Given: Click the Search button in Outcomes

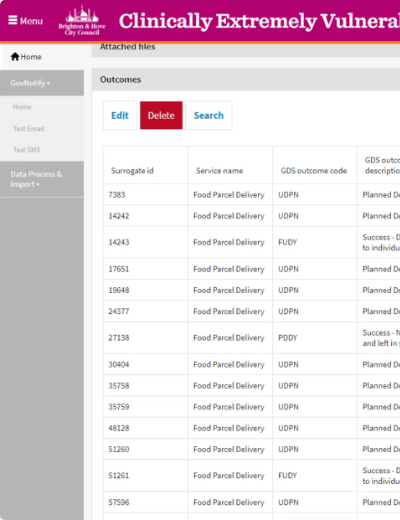Looking at the screenshot, I should (209, 115).
